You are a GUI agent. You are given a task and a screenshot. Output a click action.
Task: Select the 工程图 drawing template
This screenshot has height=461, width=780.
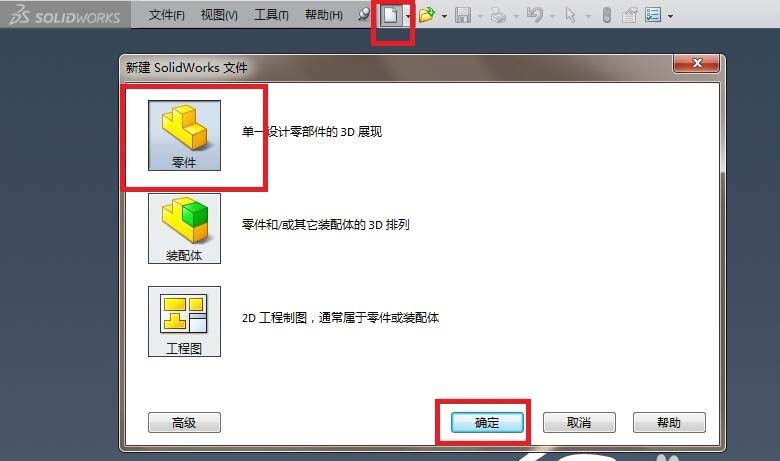click(x=184, y=321)
